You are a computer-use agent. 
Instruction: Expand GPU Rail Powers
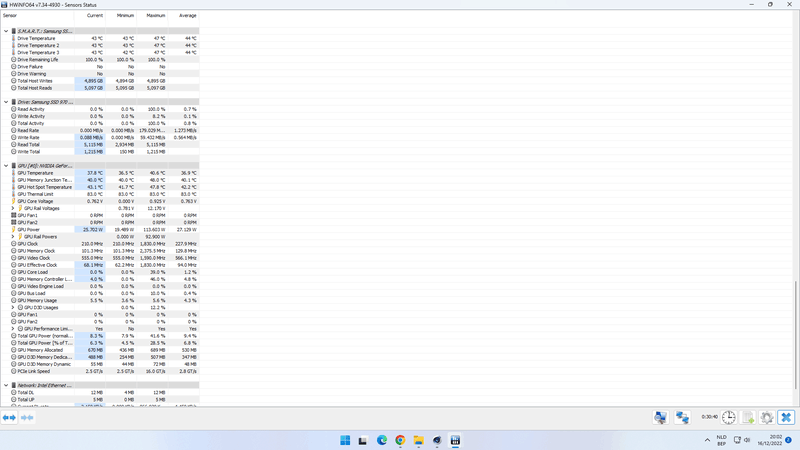13,237
